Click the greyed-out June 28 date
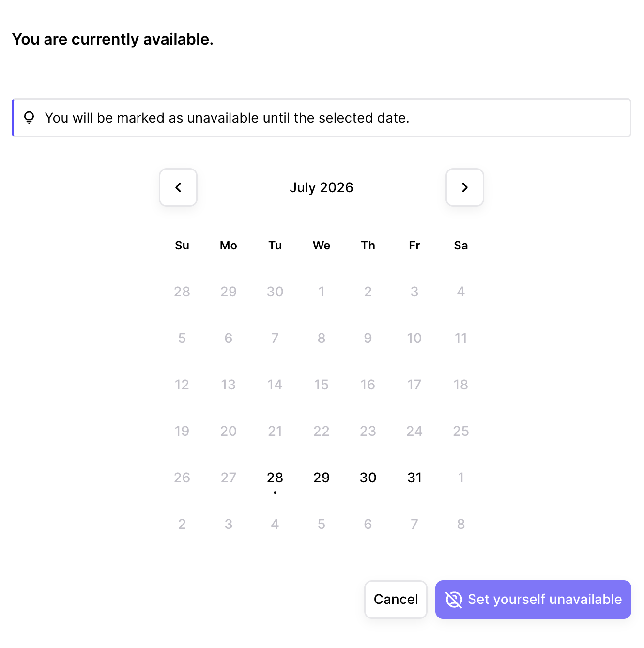Image resolution: width=644 pixels, height=648 pixels. [182, 292]
